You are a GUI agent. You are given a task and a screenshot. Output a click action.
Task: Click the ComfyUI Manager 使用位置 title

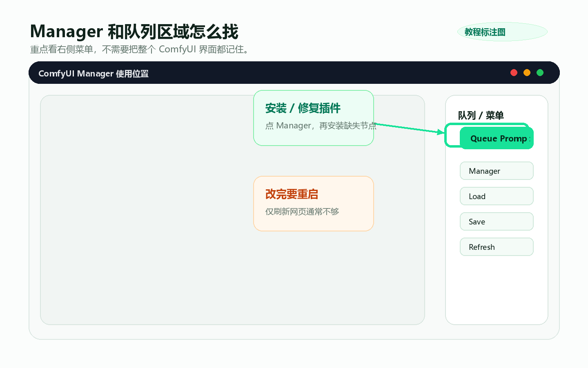[94, 74]
